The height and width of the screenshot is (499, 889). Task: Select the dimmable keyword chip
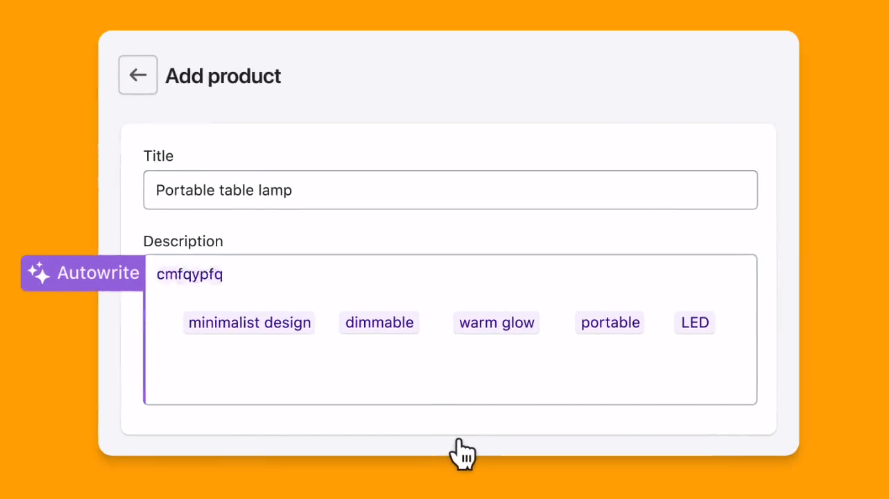tap(379, 323)
